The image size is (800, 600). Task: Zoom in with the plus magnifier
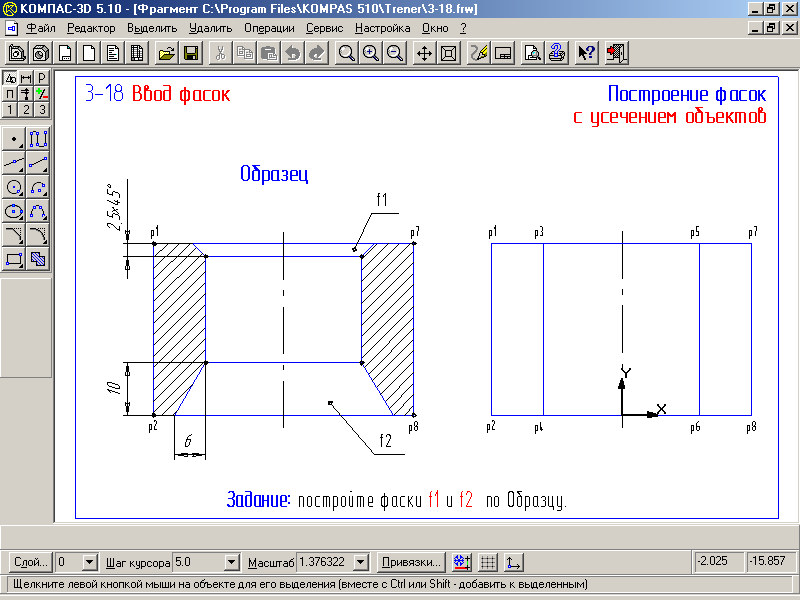click(370, 53)
